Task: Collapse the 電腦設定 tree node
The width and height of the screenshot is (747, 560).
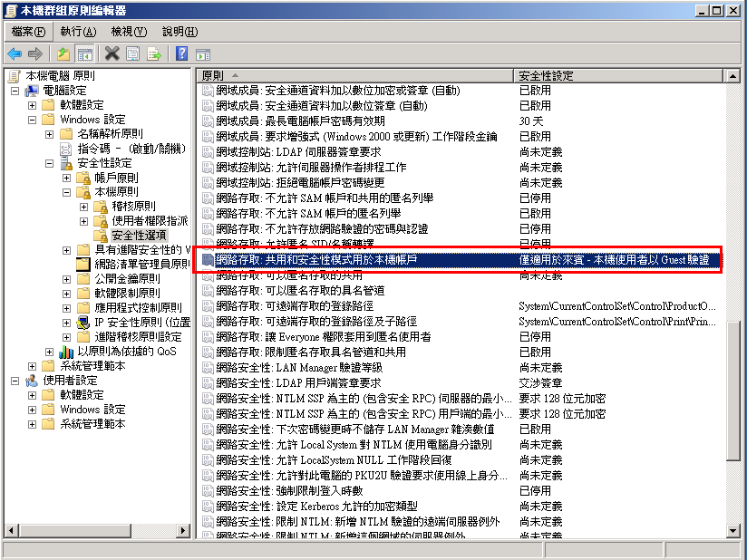Action: click(x=15, y=91)
